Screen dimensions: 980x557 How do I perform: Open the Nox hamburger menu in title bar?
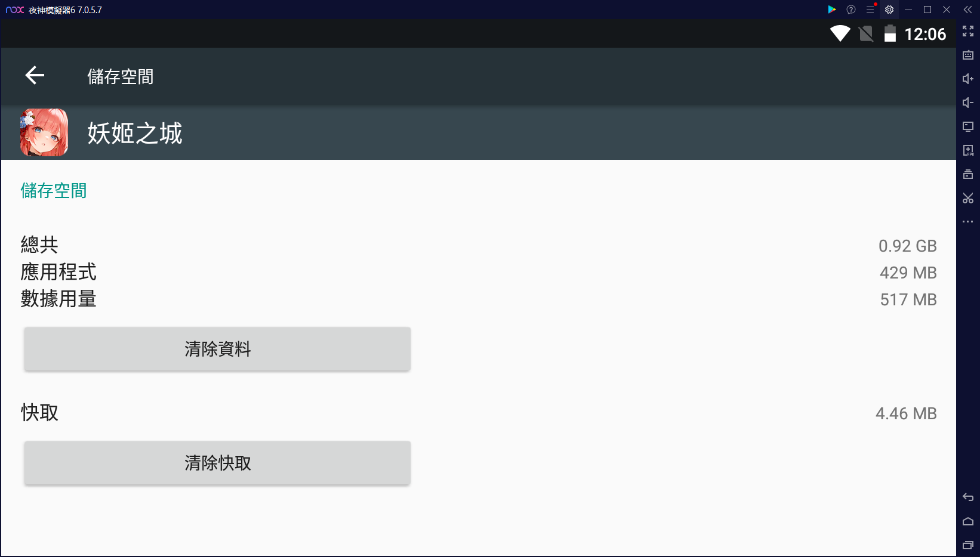point(870,10)
